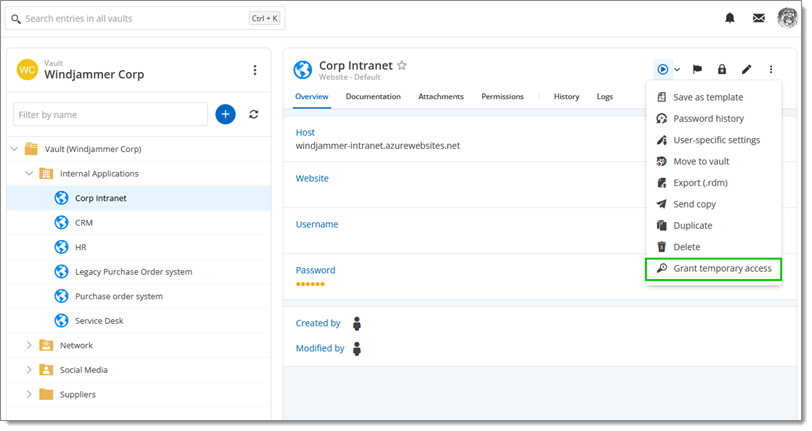This screenshot has width=812, height=431.
Task: Open the vault three-dot options menu
Action: coord(255,70)
